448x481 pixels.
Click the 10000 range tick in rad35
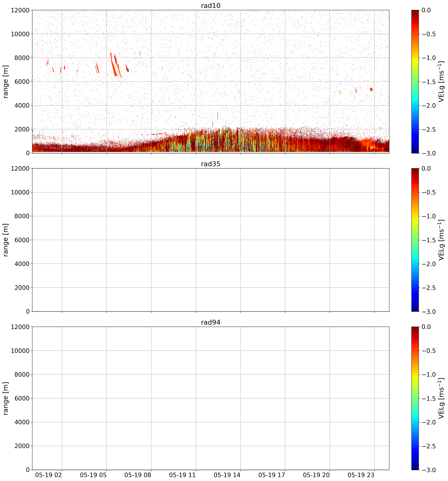coord(20,193)
